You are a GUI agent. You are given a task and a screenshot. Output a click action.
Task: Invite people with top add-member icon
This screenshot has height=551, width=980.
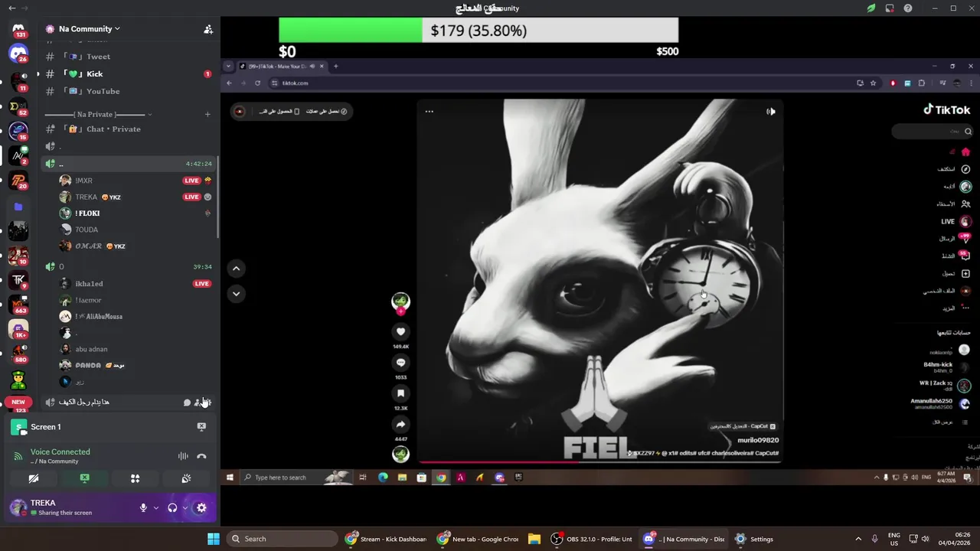(x=207, y=29)
